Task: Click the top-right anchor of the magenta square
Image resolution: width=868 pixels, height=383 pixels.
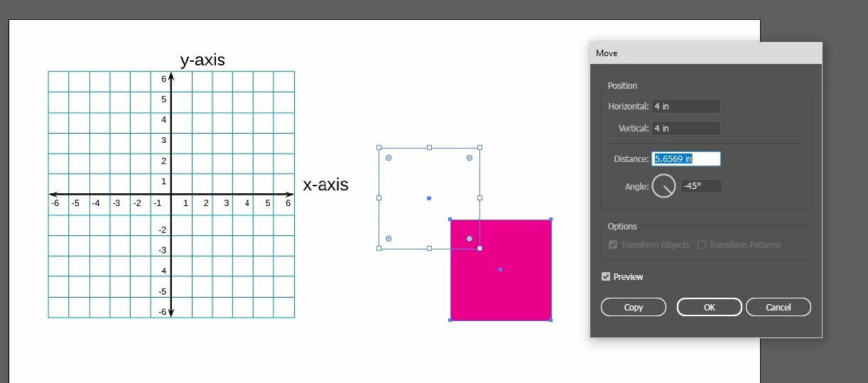Action: pyautogui.click(x=551, y=220)
